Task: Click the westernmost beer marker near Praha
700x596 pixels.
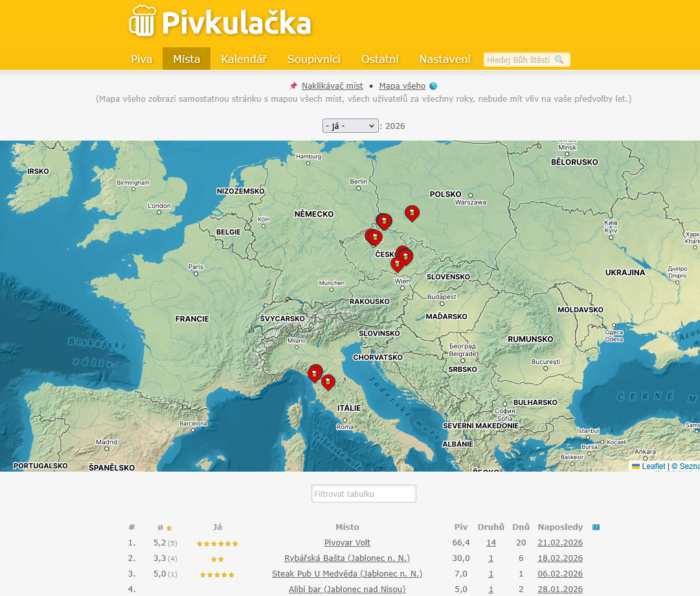Action: 373,236
